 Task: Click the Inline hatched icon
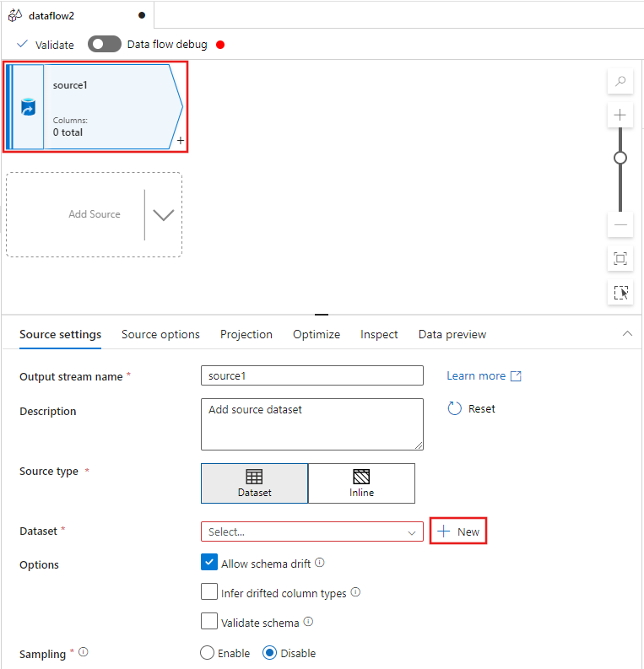[361, 477]
